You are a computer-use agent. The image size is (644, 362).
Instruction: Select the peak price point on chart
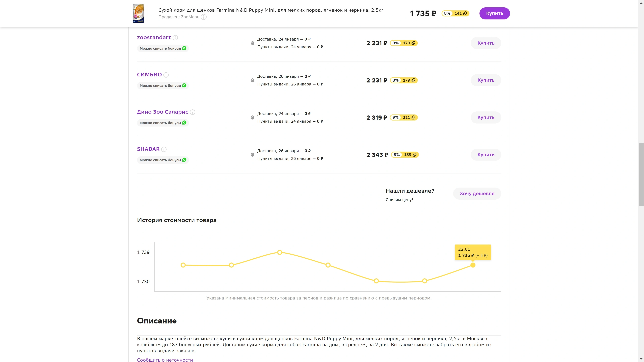[280, 252]
